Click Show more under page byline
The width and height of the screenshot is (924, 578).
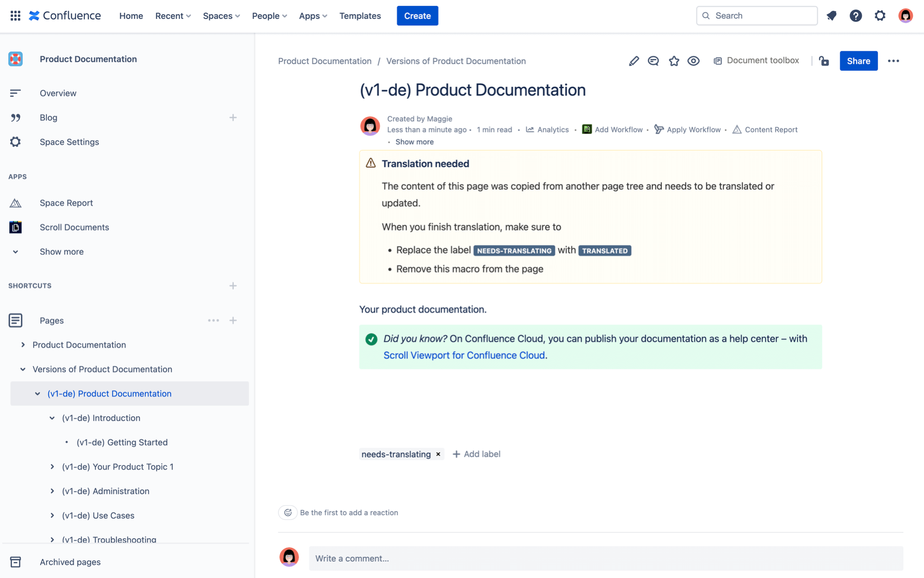tap(414, 142)
